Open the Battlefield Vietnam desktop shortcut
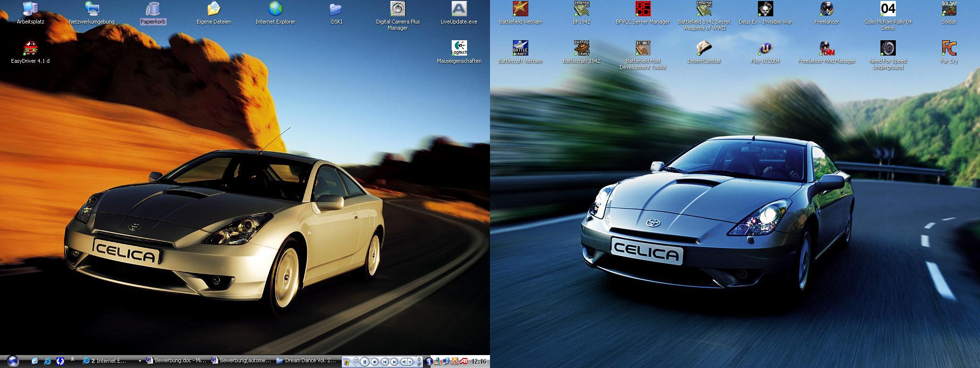 click(520, 9)
